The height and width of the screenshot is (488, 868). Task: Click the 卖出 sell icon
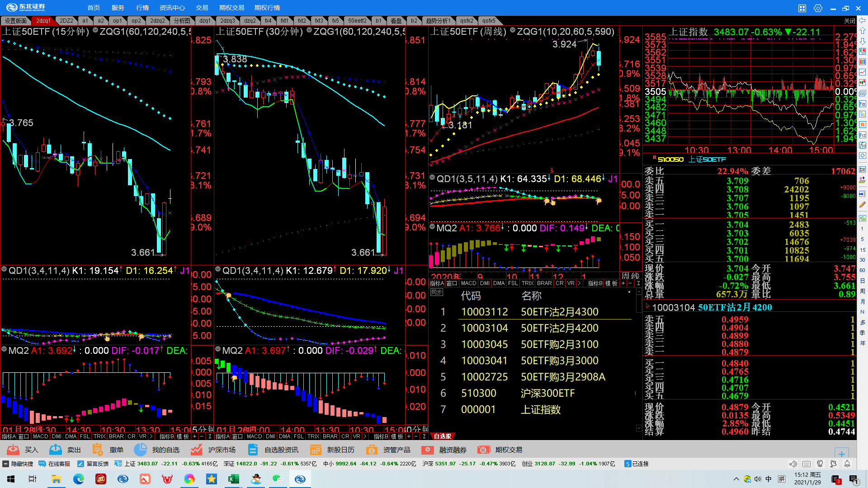[56, 450]
